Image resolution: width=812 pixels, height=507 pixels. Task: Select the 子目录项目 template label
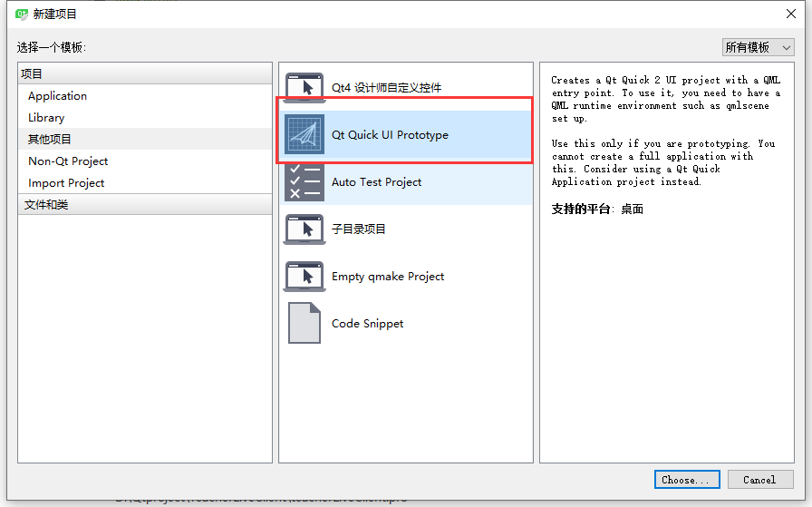tap(358, 229)
